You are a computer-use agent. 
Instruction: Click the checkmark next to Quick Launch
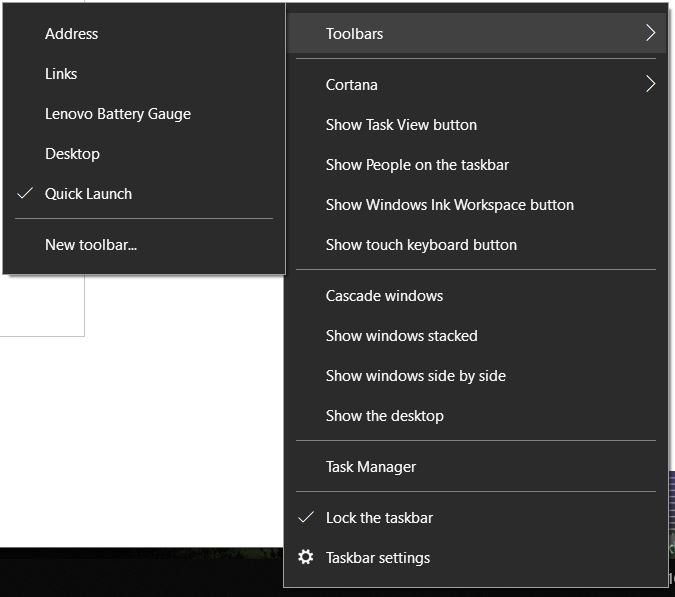click(x=25, y=193)
